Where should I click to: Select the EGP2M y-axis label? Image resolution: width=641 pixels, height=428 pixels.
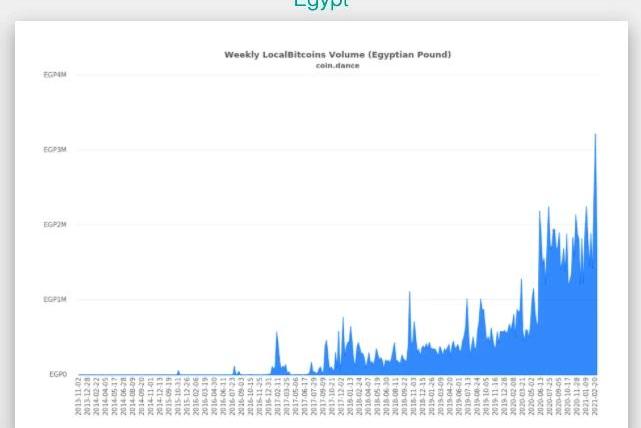55,225
